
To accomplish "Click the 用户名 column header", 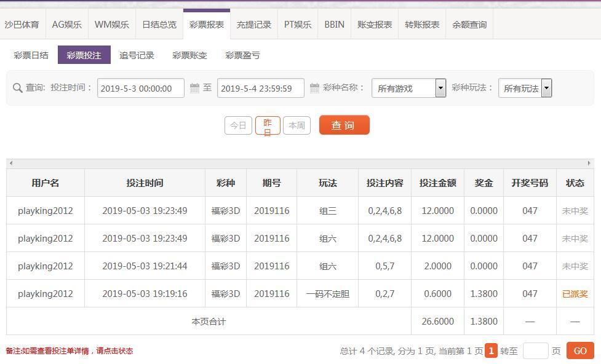I will click(x=46, y=183).
